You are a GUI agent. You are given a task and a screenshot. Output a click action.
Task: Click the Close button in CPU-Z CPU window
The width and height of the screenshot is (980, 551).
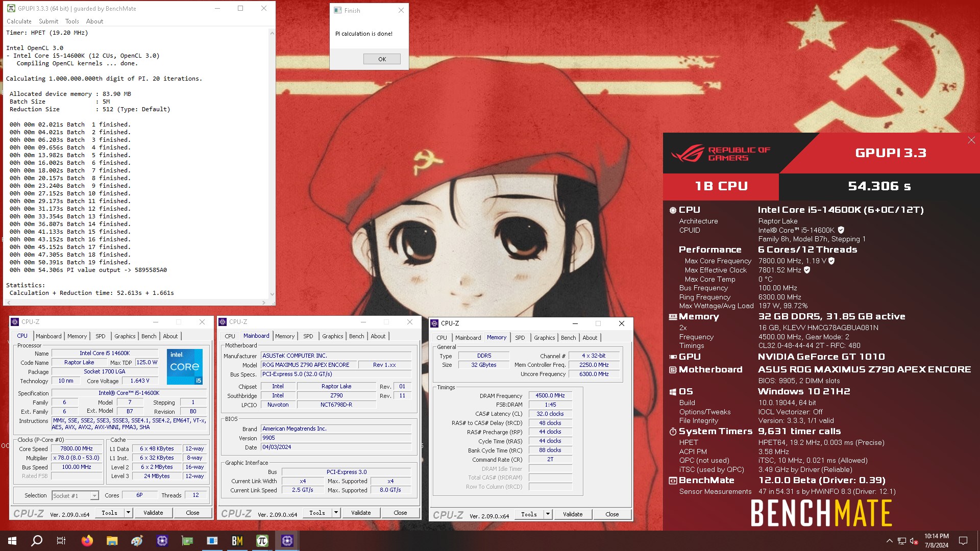192,513
